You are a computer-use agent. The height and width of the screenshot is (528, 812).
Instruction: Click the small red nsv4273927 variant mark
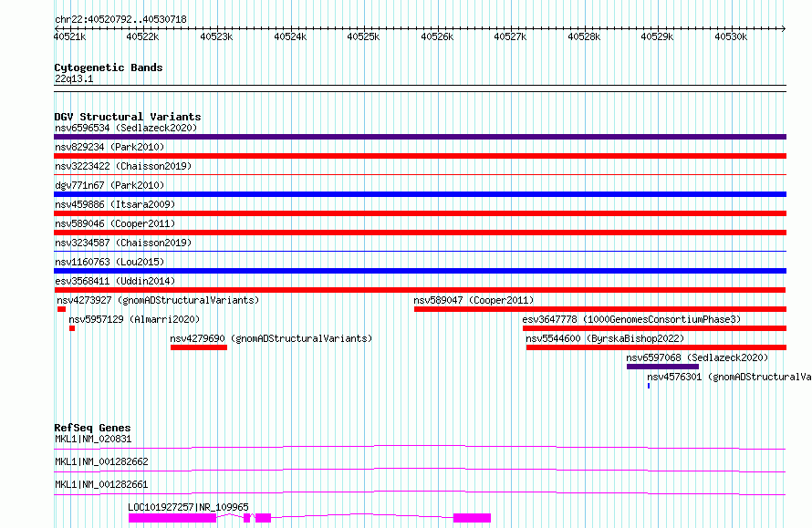pos(62,309)
